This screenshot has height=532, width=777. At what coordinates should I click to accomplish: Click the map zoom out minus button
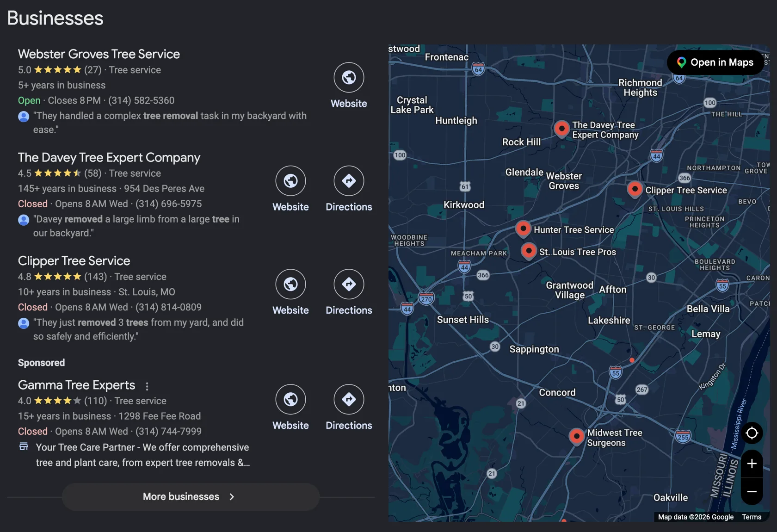click(x=752, y=491)
